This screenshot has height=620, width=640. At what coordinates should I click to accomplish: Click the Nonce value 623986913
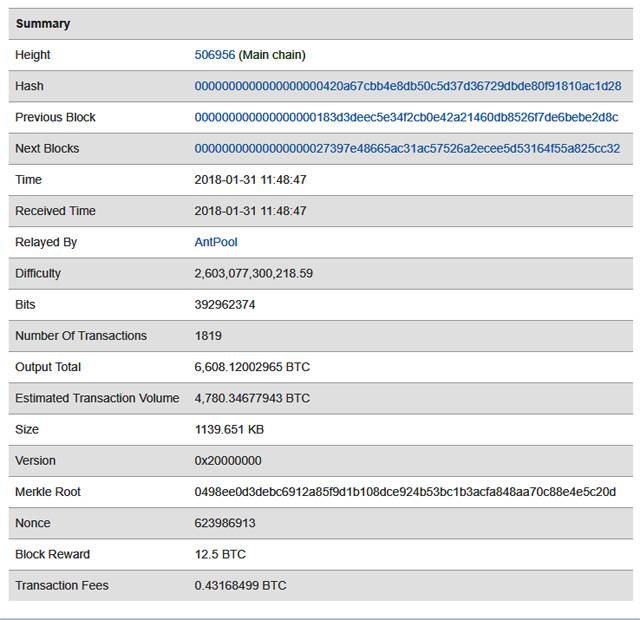[225, 523]
